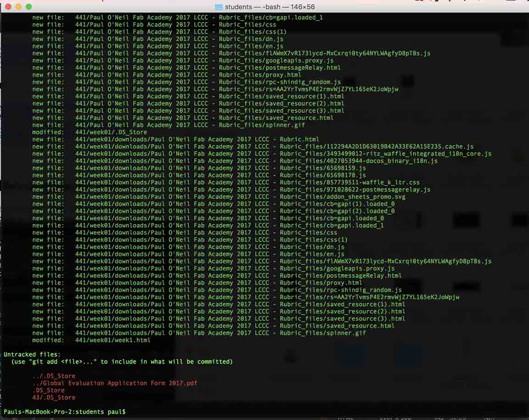The height and width of the screenshot is (420, 529).
Task: Click week01/downloads 'saved_resource(3).html' line
Action: 219,319
